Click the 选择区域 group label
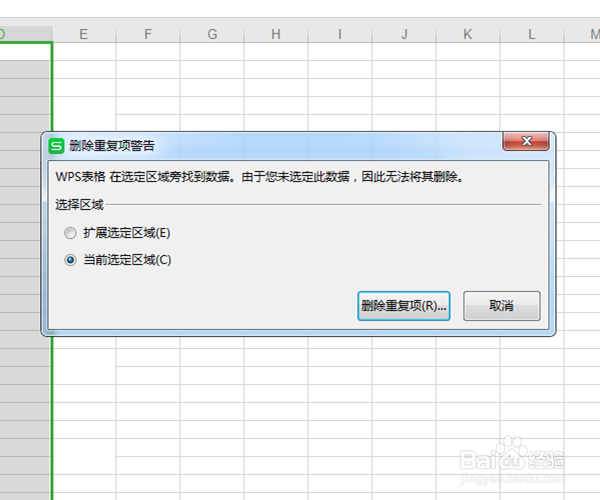This screenshot has width=600, height=500. tap(79, 205)
